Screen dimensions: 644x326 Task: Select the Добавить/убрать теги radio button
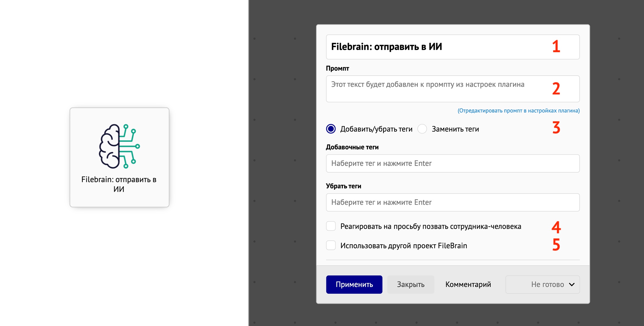(331, 129)
